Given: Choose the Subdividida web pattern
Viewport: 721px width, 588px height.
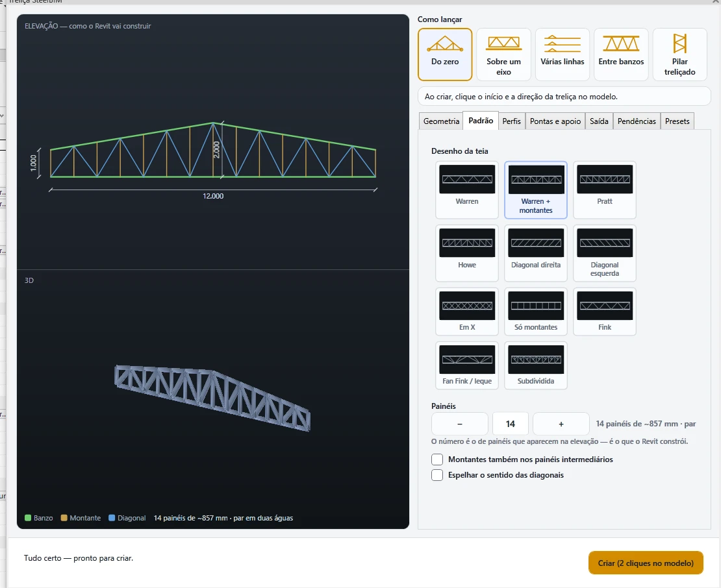Looking at the screenshot, I should tap(536, 365).
